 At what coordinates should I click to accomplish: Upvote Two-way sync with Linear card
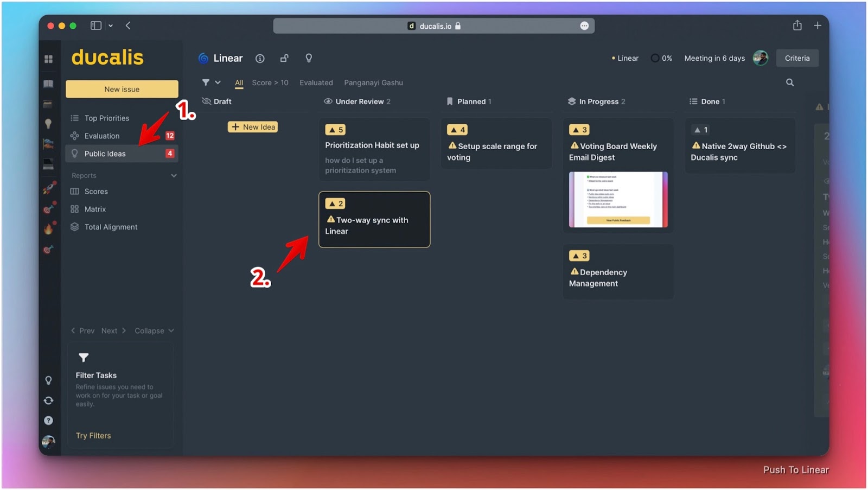tap(335, 203)
